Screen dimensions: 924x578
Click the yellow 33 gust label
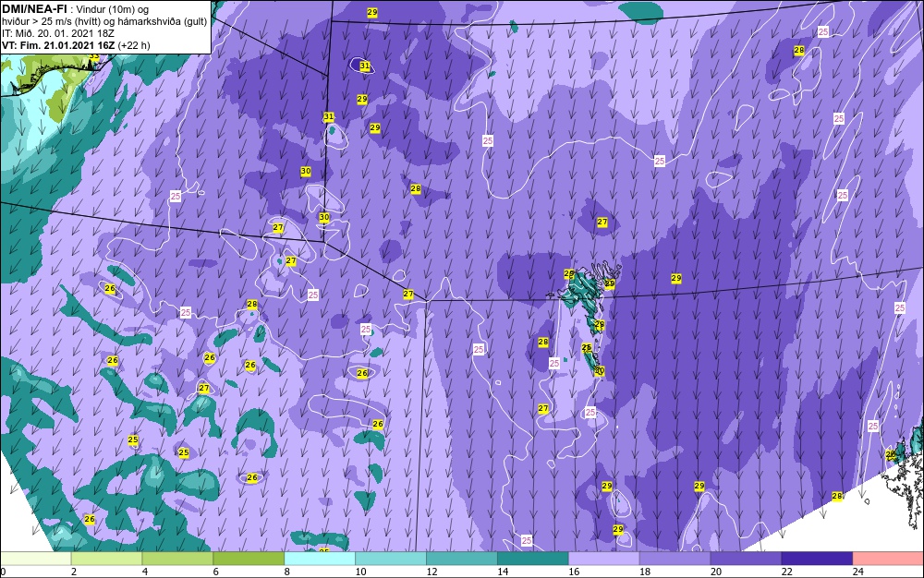point(93,57)
